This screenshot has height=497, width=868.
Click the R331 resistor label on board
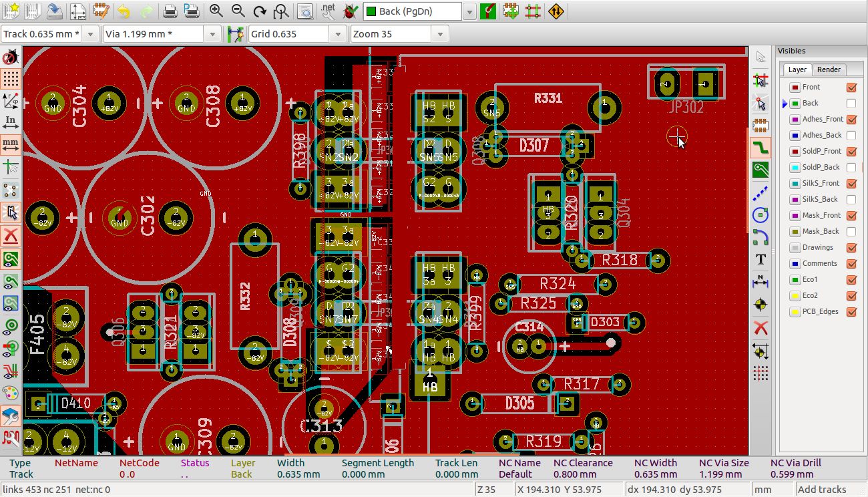548,98
